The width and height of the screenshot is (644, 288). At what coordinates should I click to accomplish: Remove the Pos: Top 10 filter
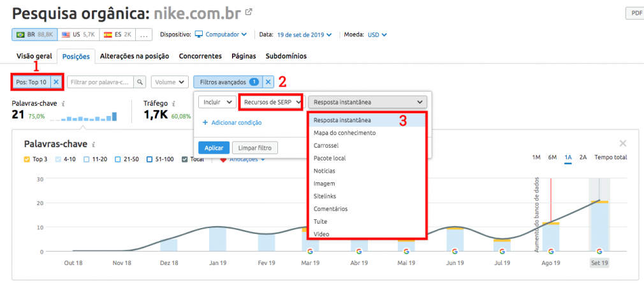(x=56, y=82)
